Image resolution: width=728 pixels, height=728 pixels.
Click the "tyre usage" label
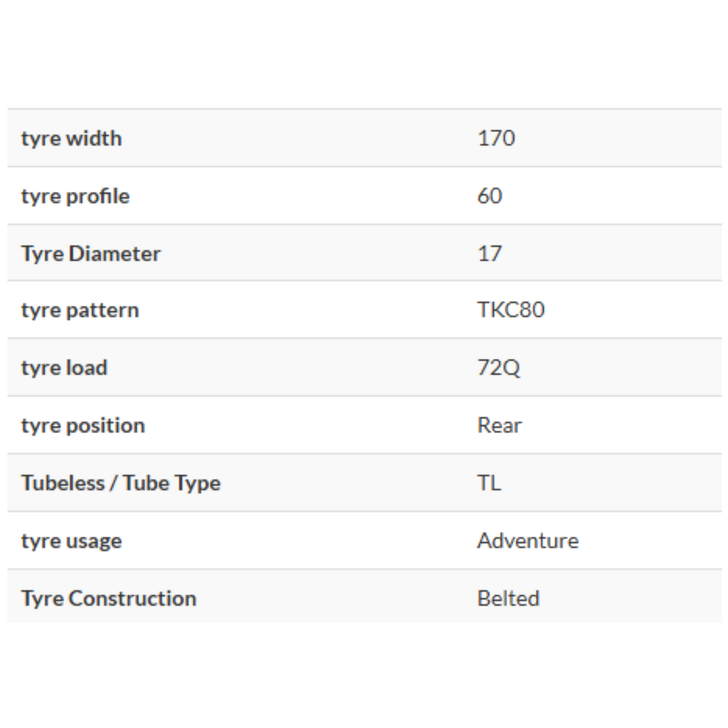(x=72, y=541)
